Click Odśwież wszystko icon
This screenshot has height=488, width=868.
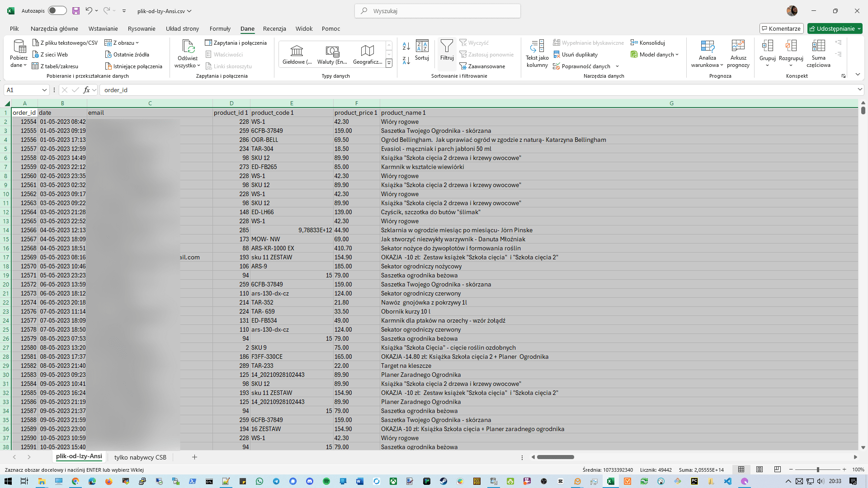[x=188, y=46]
